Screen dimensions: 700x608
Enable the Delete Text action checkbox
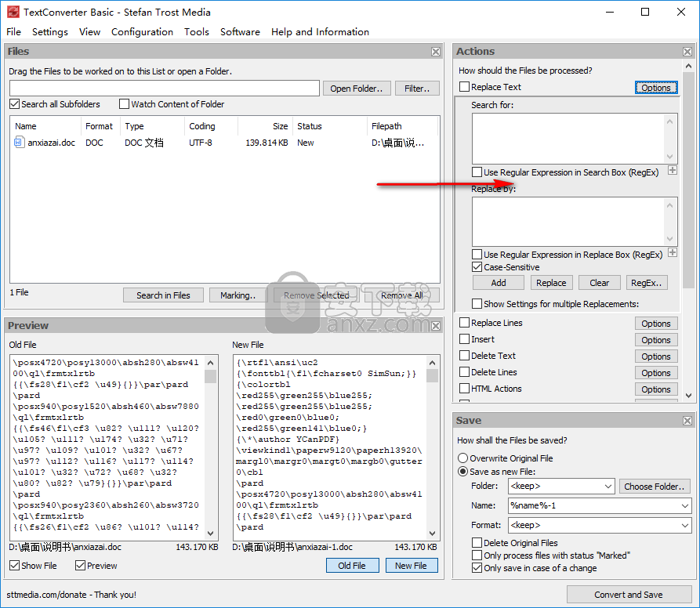[464, 356]
